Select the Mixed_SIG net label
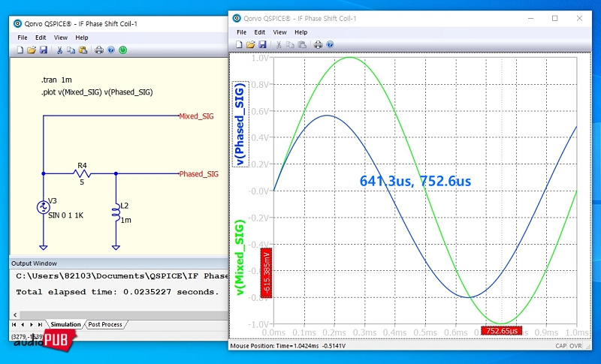The image size is (601, 364). tap(196, 116)
